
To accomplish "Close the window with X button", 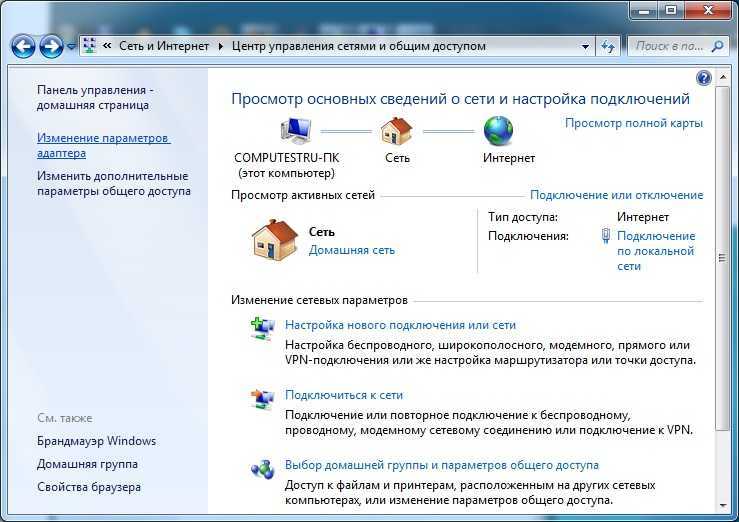I will [708, 10].
